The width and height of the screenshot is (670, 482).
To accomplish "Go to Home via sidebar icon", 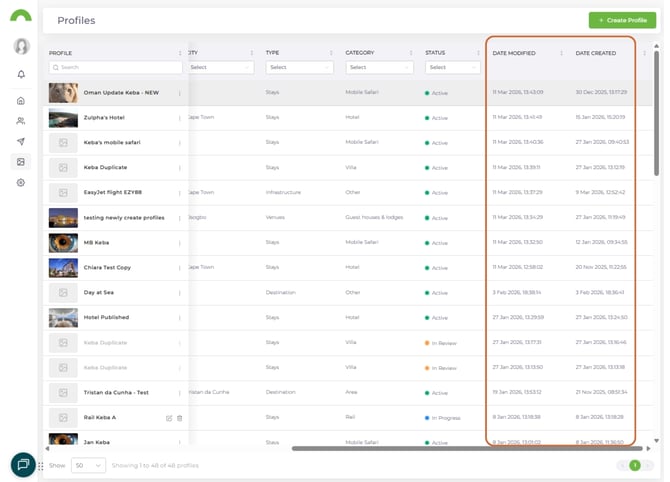I will [21, 101].
